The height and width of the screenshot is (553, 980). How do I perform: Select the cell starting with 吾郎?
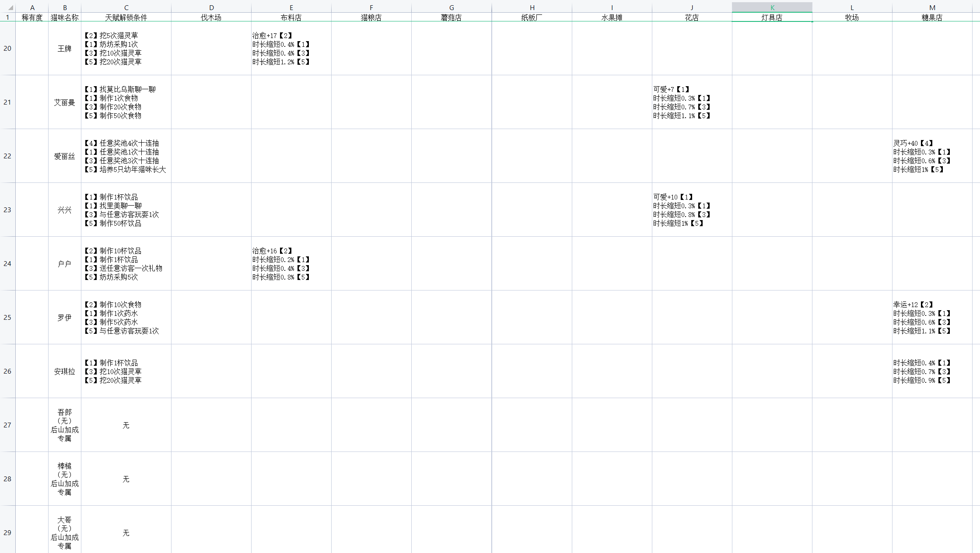click(x=65, y=425)
